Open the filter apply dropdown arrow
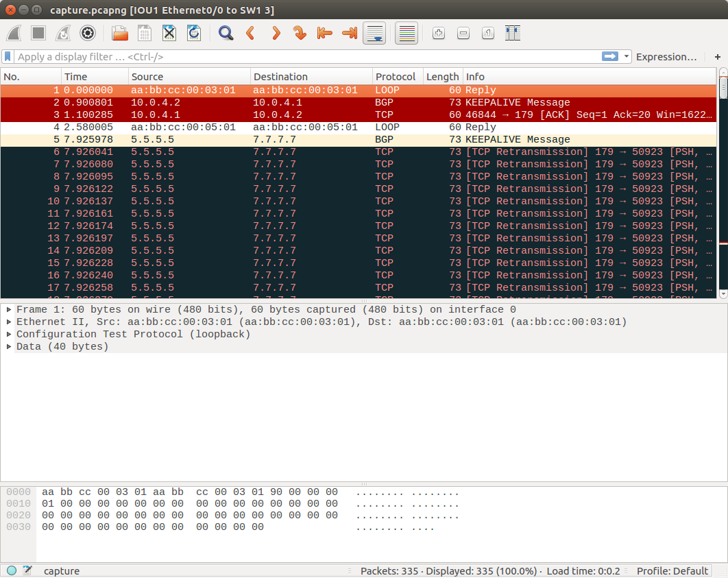Viewport: 728px width, 578px height. [625, 57]
